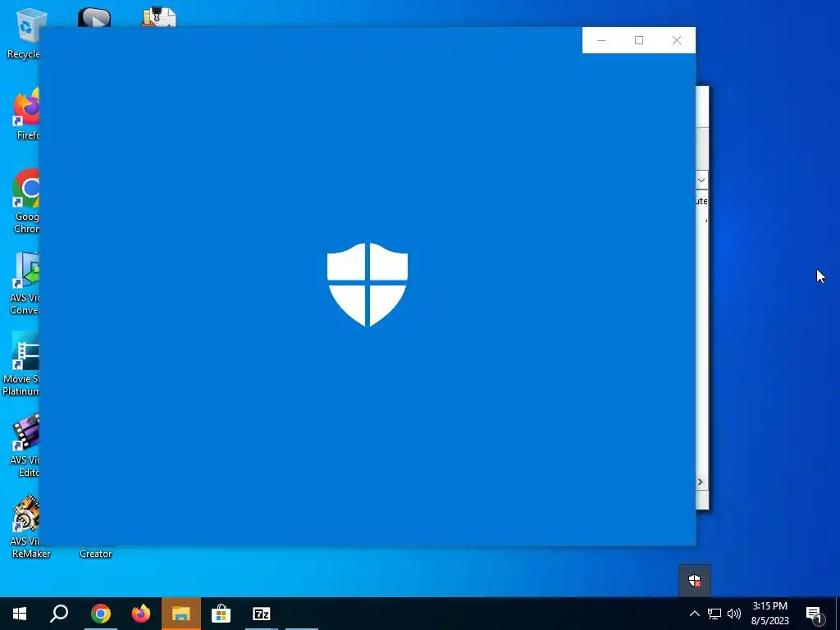Click the Windows Security shield tray icon
Image resolution: width=840 pixels, height=630 pixels.
pyautogui.click(x=695, y=580)
